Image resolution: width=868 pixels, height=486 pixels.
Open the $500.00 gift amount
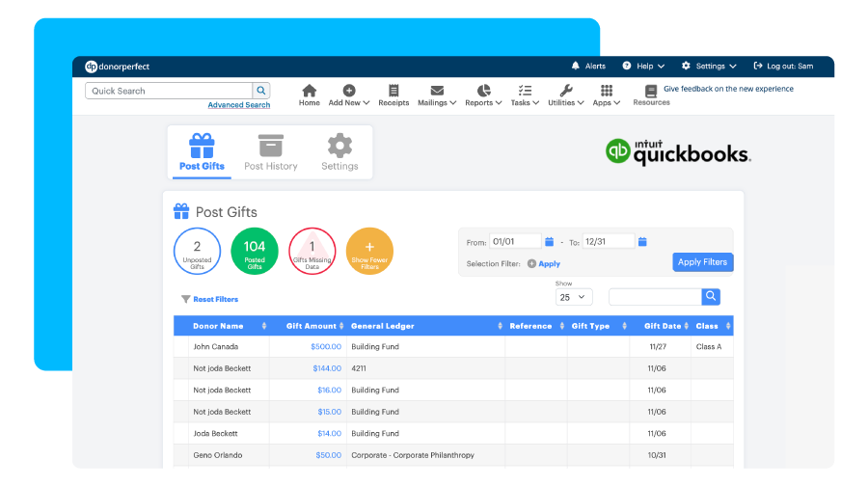[326, 346]
